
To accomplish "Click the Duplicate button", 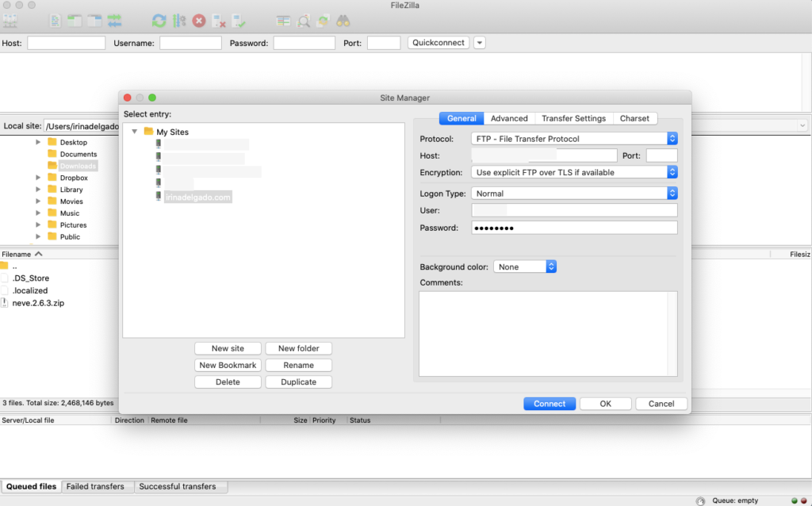I will [299, 381].
